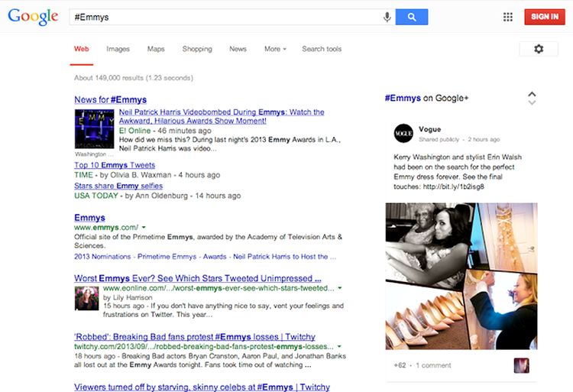Open Viewers turned off by starving celebs result
The width and height of the screenshot is (573, 392).
click(x=202, y=387)
